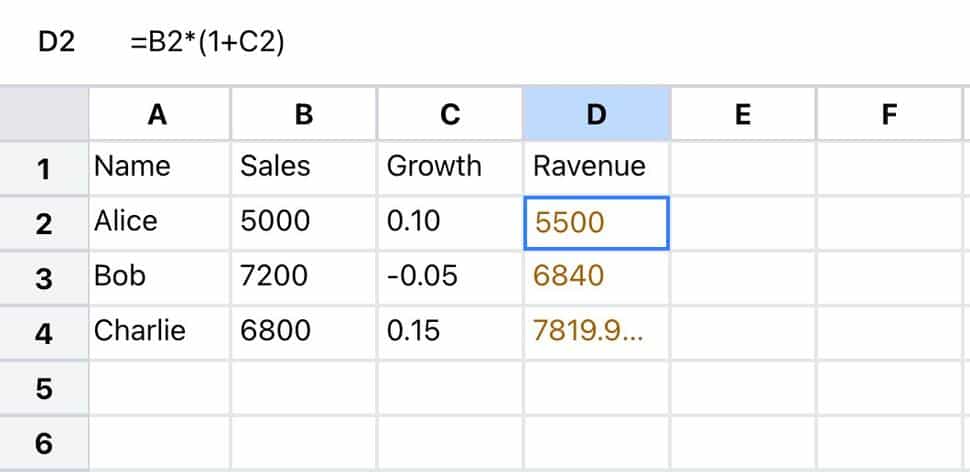Click the misspelled Ravenue header cell
This screenshot has width=970, height=472.
596,167
